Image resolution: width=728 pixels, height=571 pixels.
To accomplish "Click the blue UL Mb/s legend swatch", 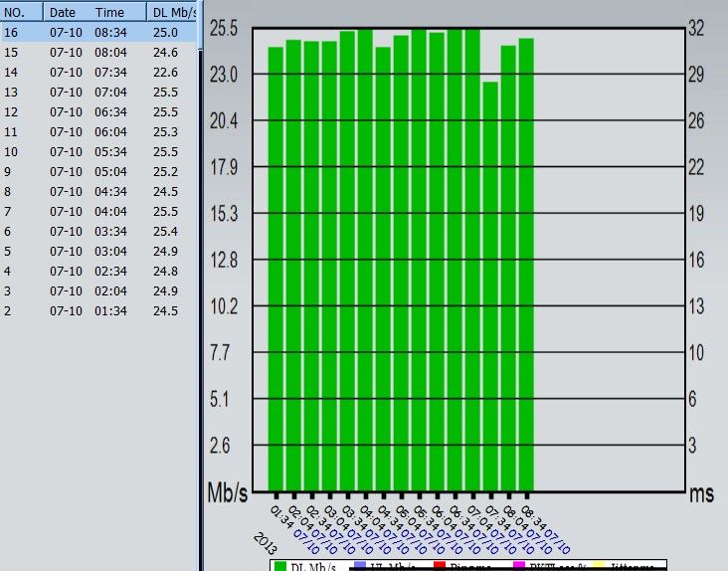I will point(360,566).
